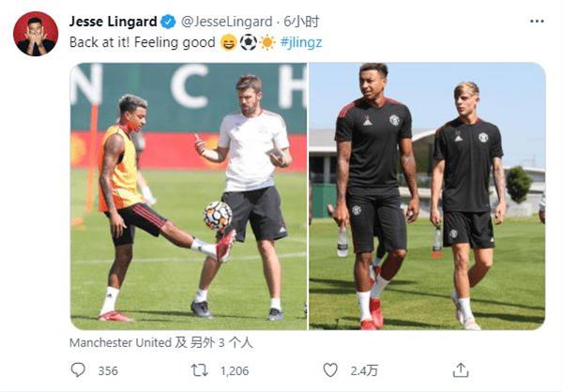
Task: Like the tweet with heart icon
Action: point(330,369)
